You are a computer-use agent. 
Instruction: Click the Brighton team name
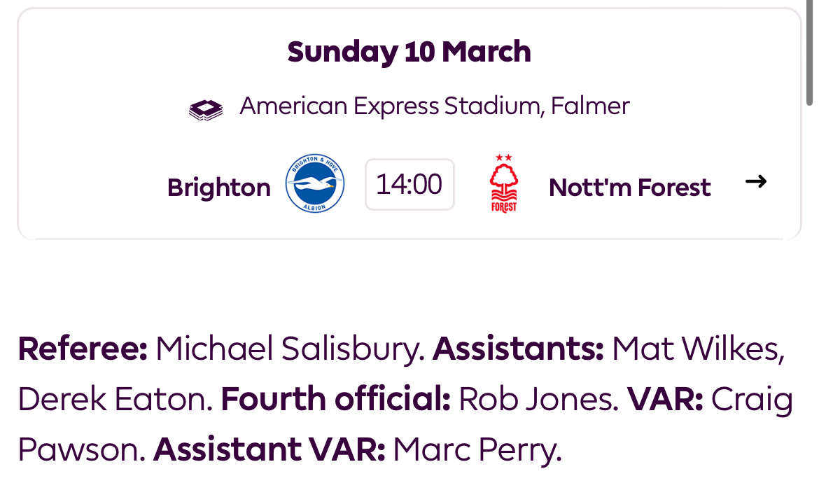tap(219, 188)
